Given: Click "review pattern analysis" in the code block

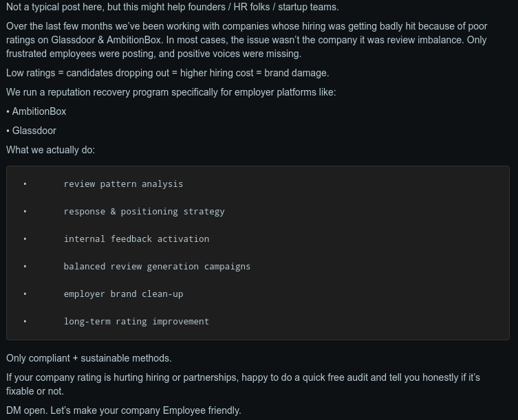Looking at the screenshot, I should click(123, 184).
